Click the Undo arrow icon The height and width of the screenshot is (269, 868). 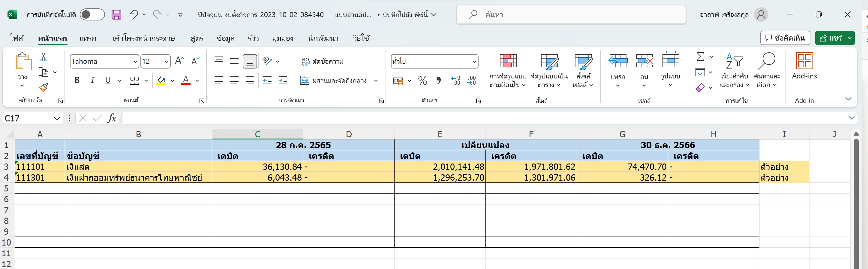[134, 14]
